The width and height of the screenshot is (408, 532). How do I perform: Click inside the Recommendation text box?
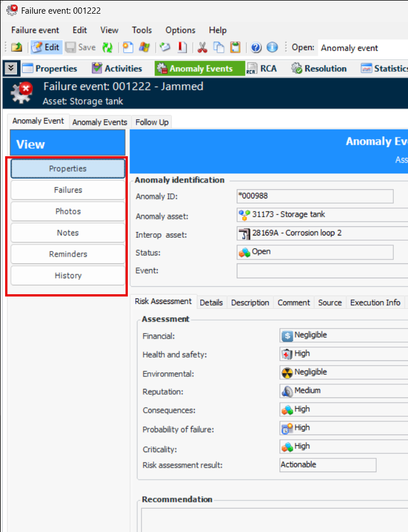tap(274, 520)
